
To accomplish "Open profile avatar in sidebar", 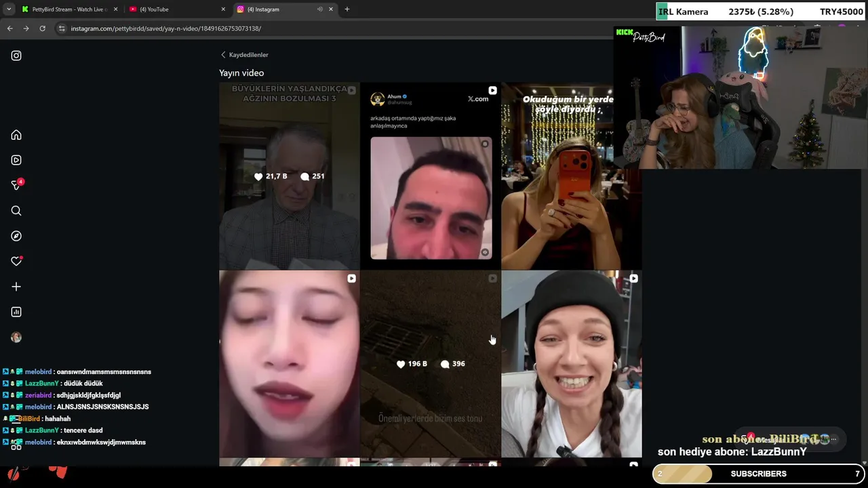I will 16,338.
